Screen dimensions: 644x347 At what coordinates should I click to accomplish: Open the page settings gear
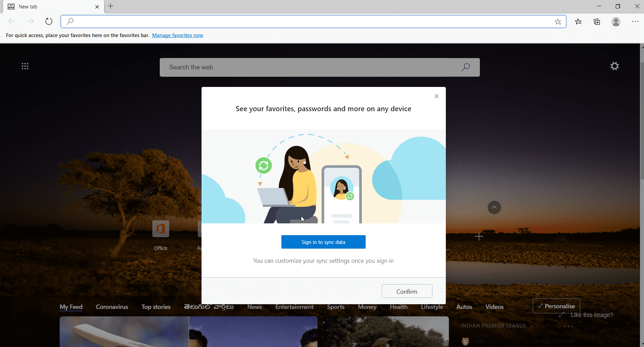point(614,66)
